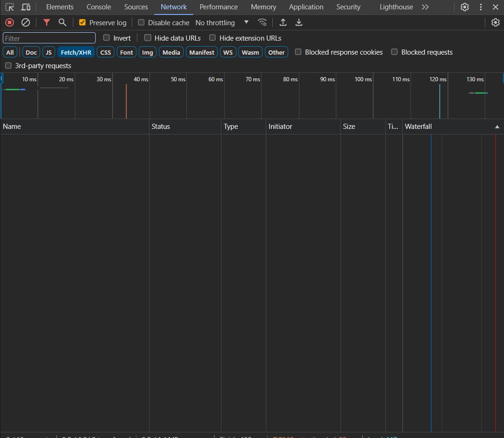Viewport: 504px width, 438px height.
Task: Select the Network tab
Action: (x=174, y=7)
